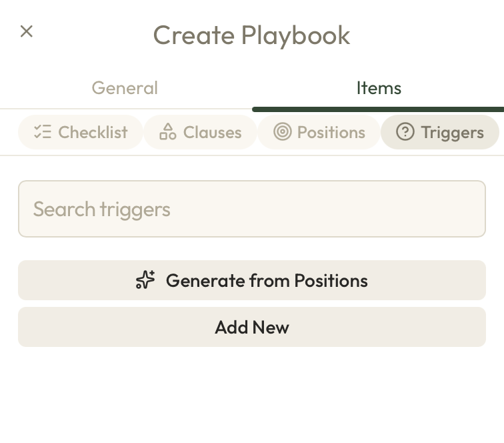504x443 pixels.
Task: Focus the Search triggers field
Action: (252, 209)
